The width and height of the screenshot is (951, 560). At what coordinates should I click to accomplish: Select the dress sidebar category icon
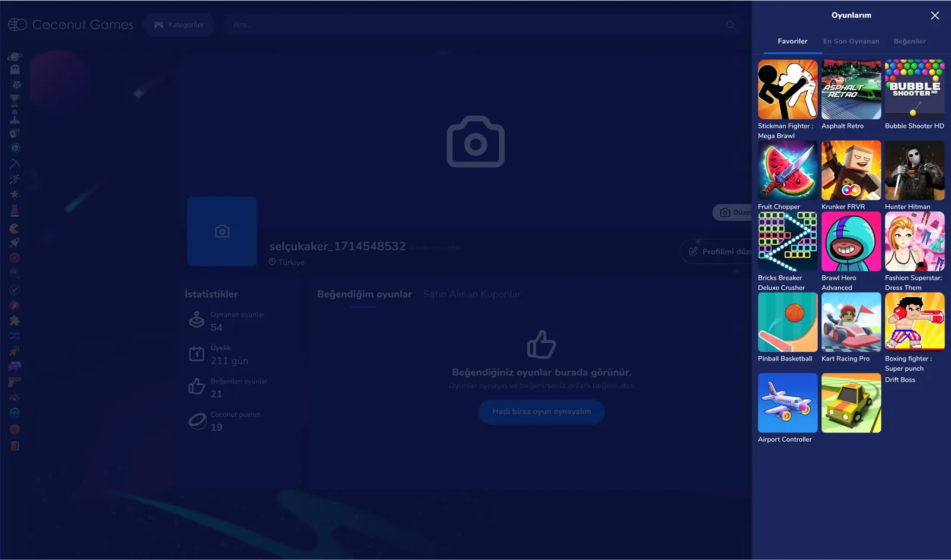[x=15, y=210]
